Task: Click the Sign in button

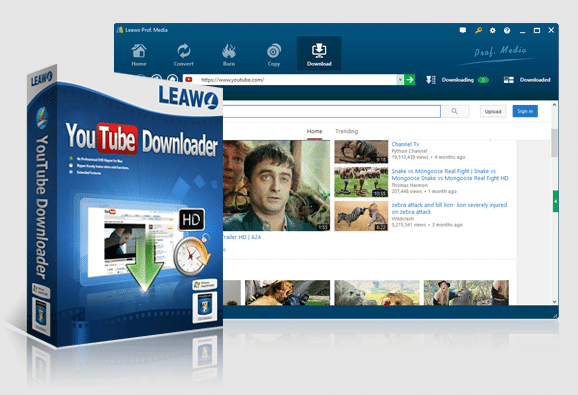Action: point(525,111)
